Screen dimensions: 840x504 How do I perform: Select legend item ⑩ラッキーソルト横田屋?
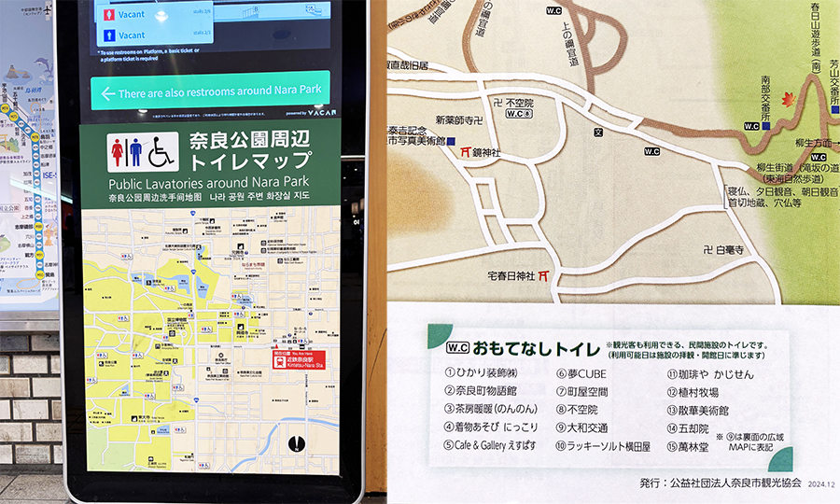603,445
